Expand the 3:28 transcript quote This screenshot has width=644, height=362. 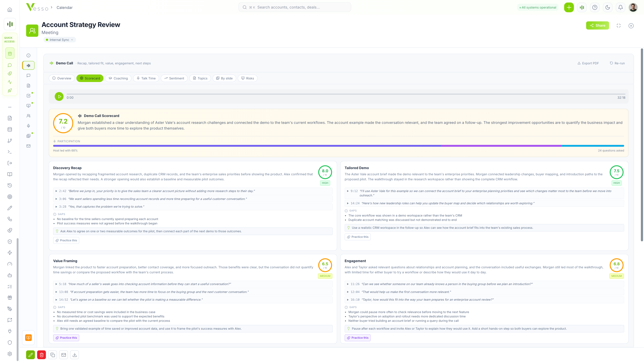coord(193,207)
